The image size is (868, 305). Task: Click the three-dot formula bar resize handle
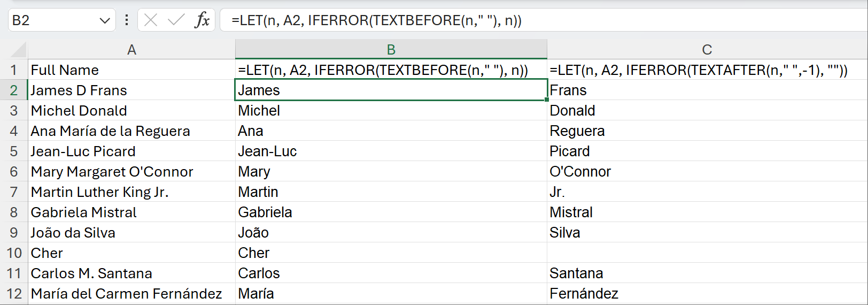(127, 20)
